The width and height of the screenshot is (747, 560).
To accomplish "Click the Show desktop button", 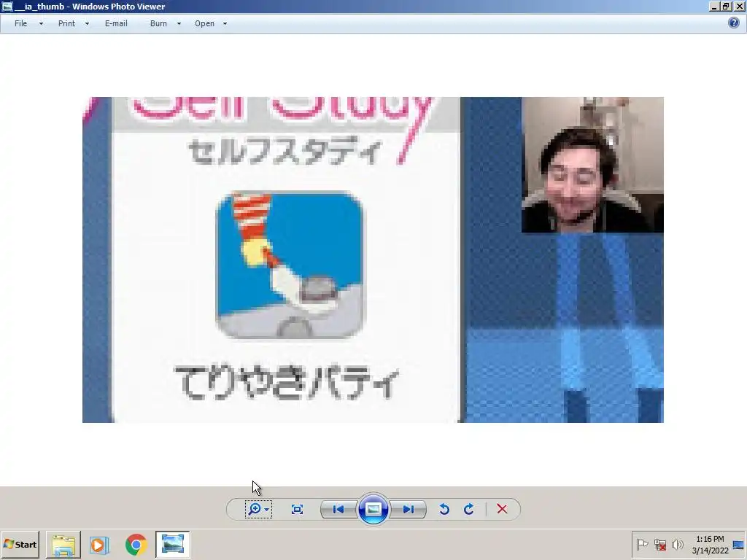I will [x=740, y=545].
